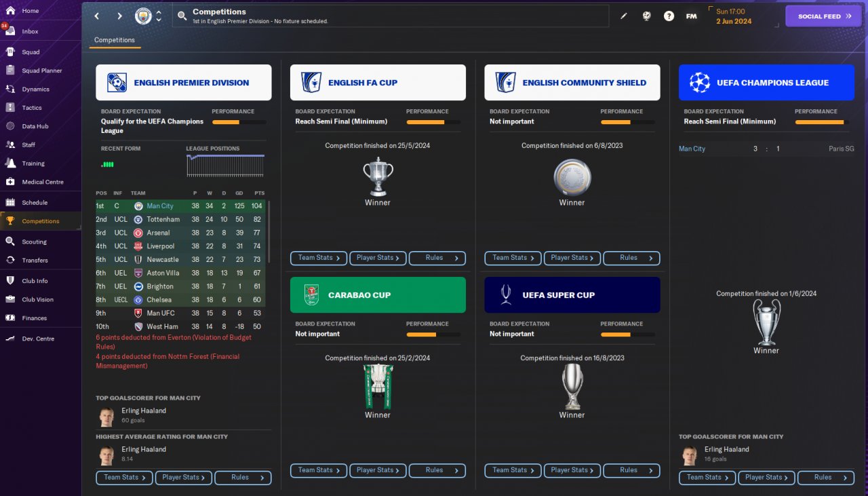The width and height of the screenshot is (868, 496).
Task: Open the Finances sidebar icon
Action: 10,318
